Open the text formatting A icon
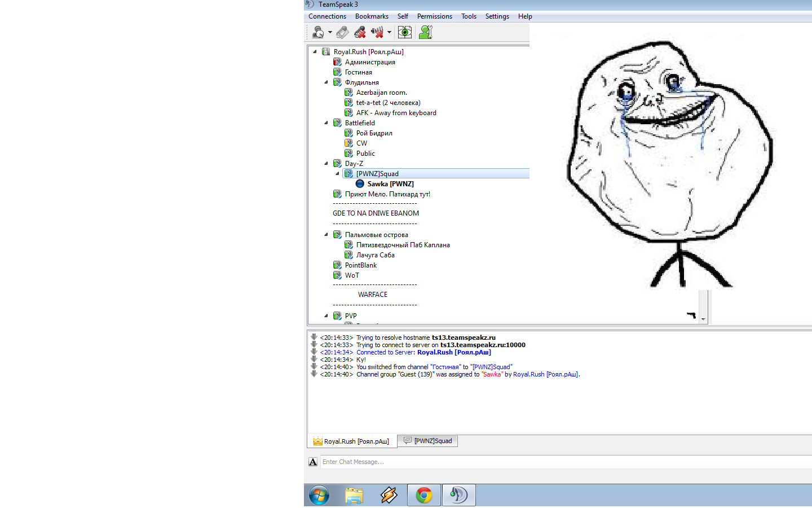The height and width of the screenshot is (508, 812). [313, 462]
